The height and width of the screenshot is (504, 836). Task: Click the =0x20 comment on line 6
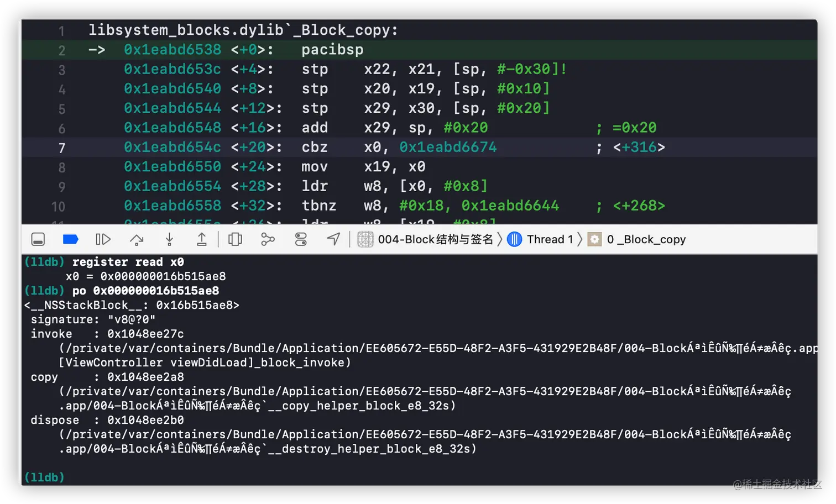634,128
